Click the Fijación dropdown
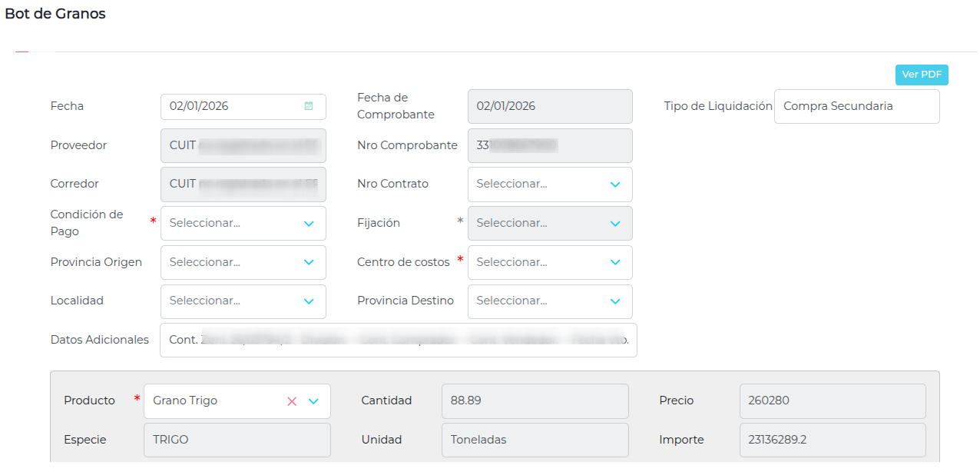Screen dimensions: 980x472 point(550,224)
